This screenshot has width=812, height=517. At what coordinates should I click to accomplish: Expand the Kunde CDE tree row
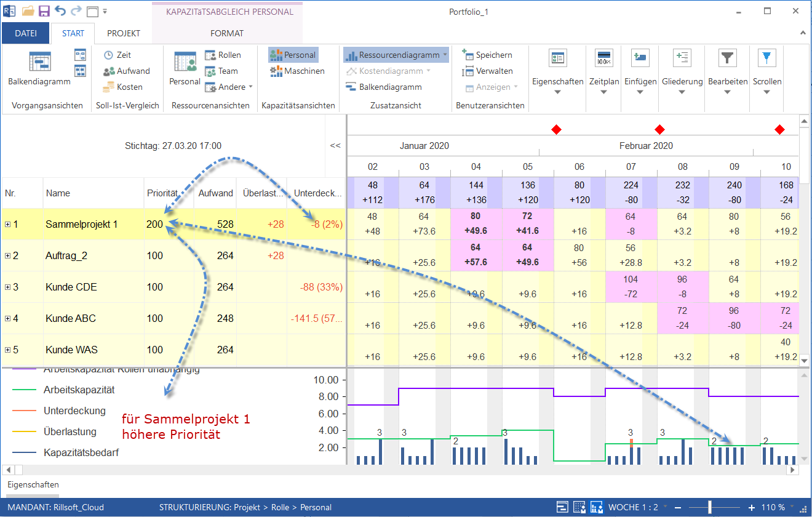[x=8, y=287]
